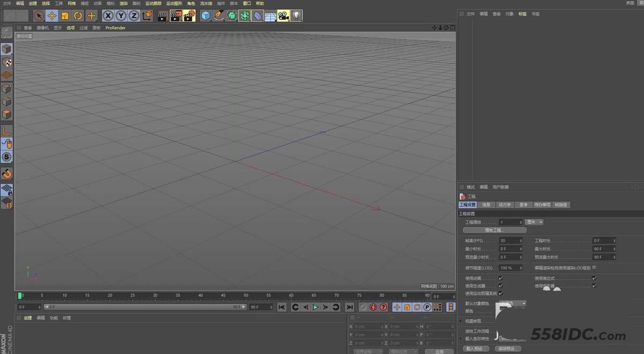Toggle 使用动画 checkbox

click(501, 278)
